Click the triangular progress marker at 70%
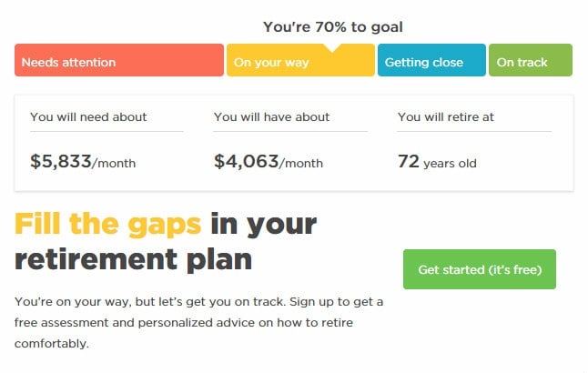 coord(332,47)
